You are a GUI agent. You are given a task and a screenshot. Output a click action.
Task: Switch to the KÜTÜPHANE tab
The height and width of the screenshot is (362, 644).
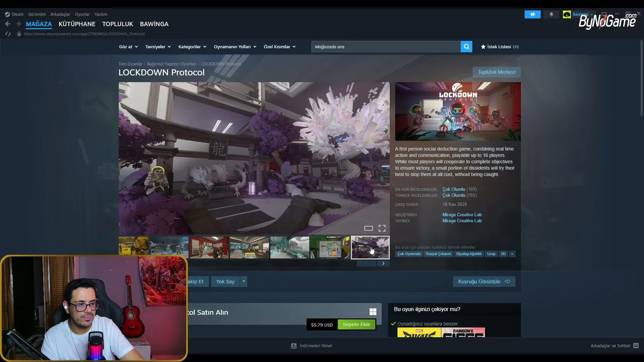[77, 24]
